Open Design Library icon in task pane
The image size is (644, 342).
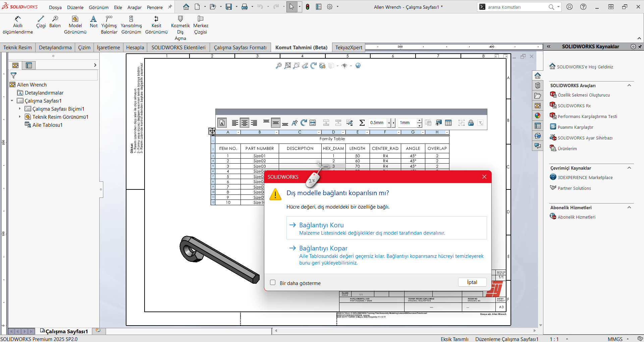pyautogui.click(x=538, y=85)
